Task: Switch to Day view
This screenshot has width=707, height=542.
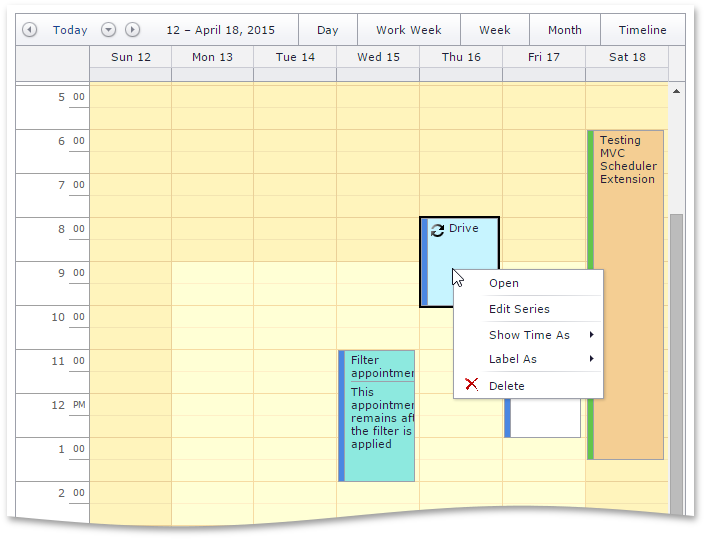Action: coord(328,30)
